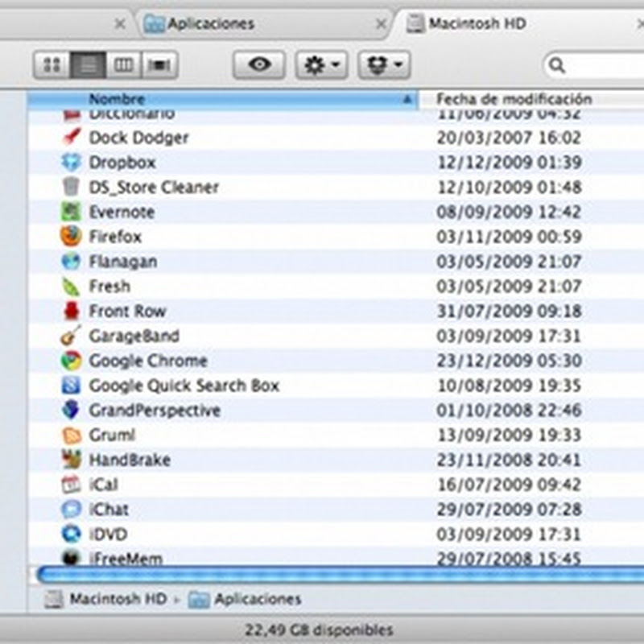Image resolution: width=644 pixels, height=644 pixels.
Task: Select the GrandPerspective icon
Action: pyautogui.click(x=71, y=410)
